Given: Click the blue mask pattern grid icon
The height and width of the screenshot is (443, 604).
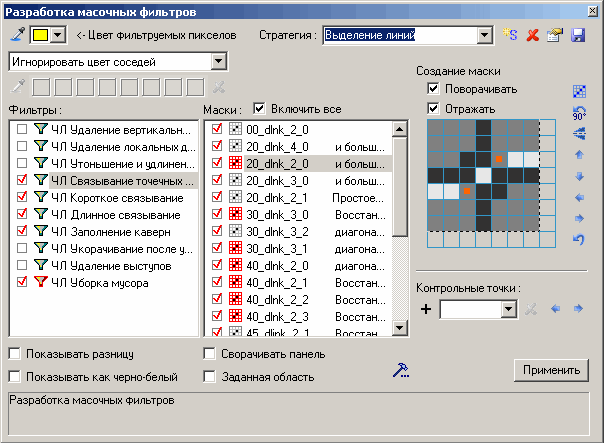Looking at the screenshot, I should tap(579, 91).
